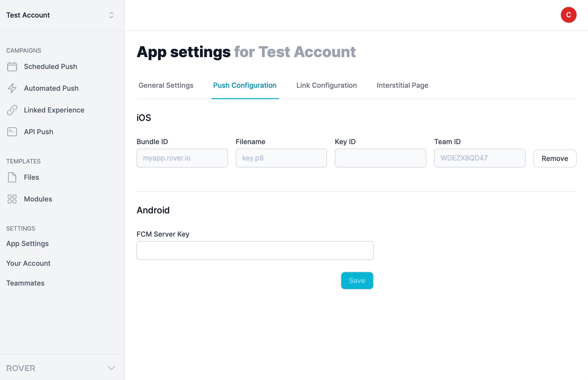Focus the FCM Server Key field
588x380 pixels.
255,250
